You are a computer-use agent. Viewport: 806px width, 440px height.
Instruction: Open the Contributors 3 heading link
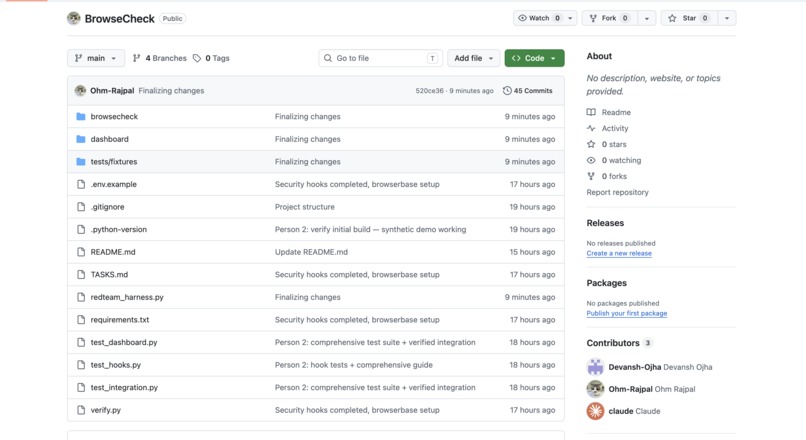[x=619, y=343]
